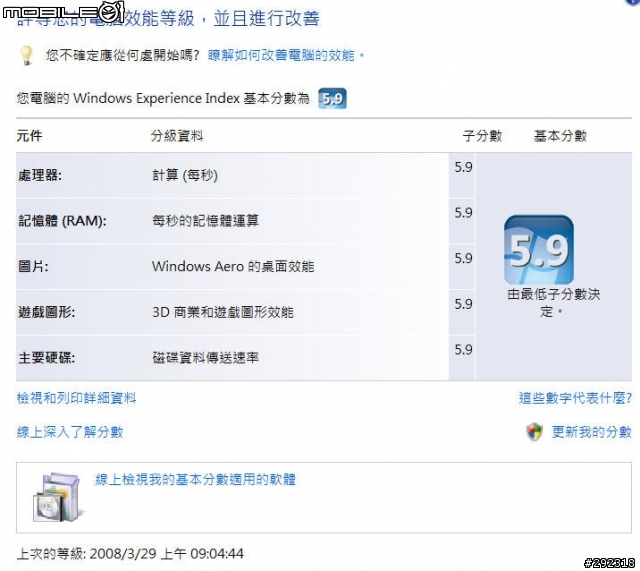Viewport: 640px width, 571px height.
Task: Click the 分級資料 column header
Action: (x=177, y=136)
